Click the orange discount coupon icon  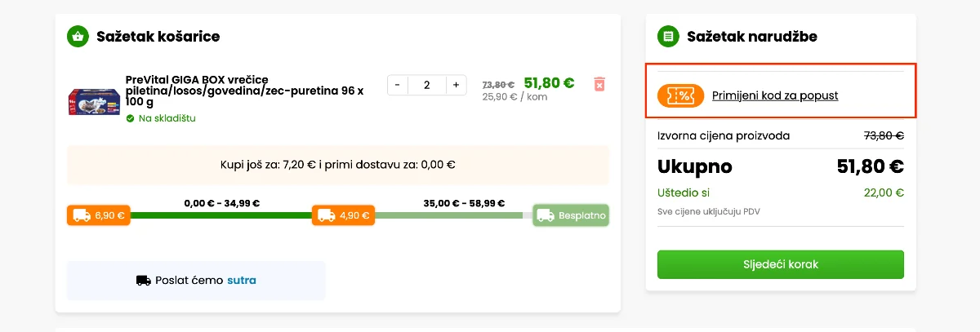[x=680, y=95]
